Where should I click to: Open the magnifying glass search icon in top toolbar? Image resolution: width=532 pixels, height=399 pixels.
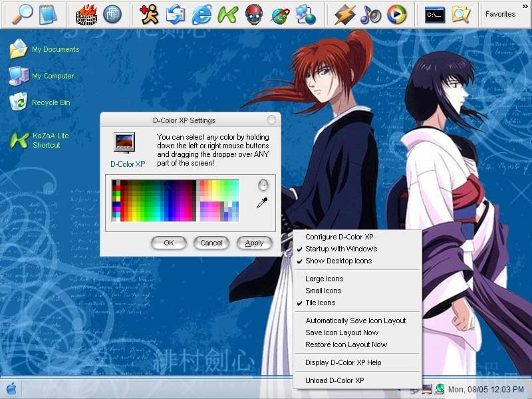(22, 14)
